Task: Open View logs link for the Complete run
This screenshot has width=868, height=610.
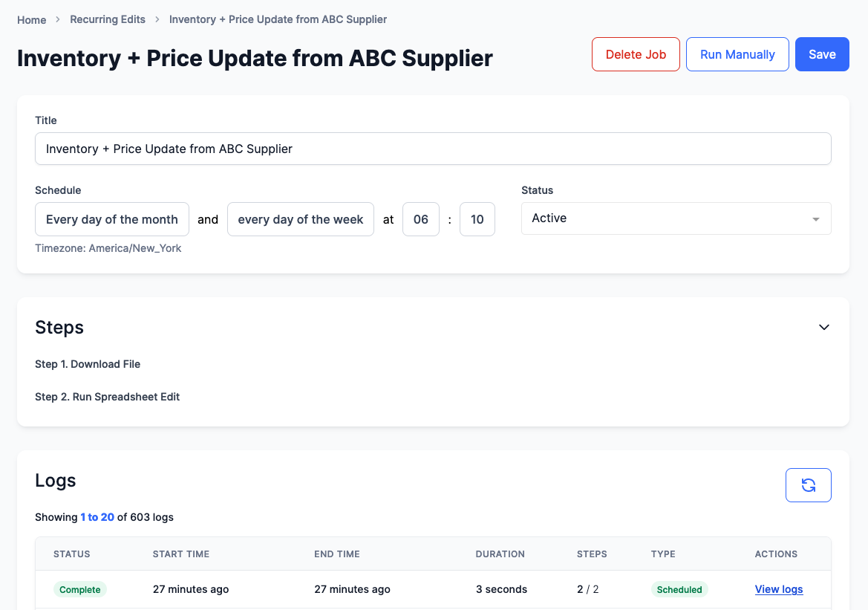Action: click(779, 589)
